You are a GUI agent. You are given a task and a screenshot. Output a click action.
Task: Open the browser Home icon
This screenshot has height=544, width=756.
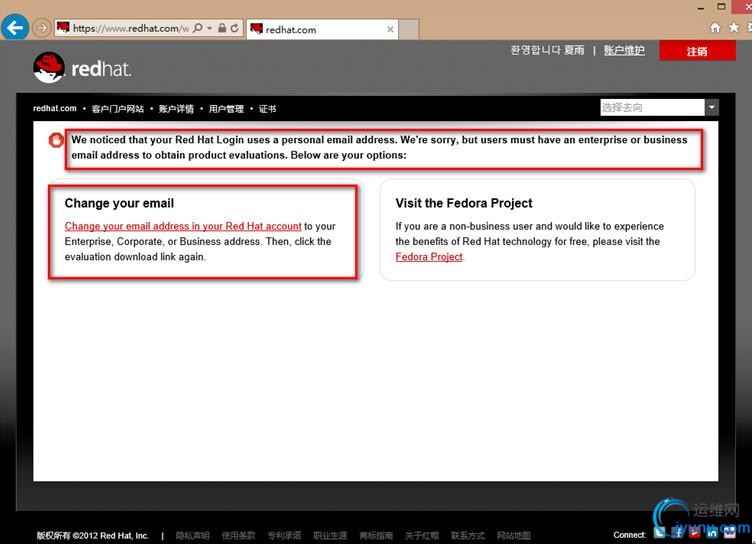tap(715, 27)
